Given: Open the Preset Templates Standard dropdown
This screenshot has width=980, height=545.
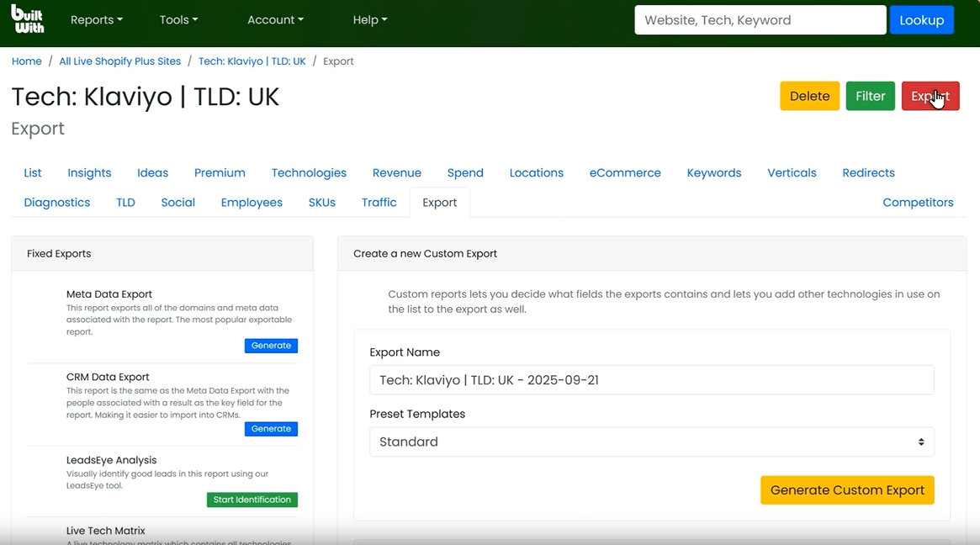Looking at the screenshot, I should click(x=651, y=442).
